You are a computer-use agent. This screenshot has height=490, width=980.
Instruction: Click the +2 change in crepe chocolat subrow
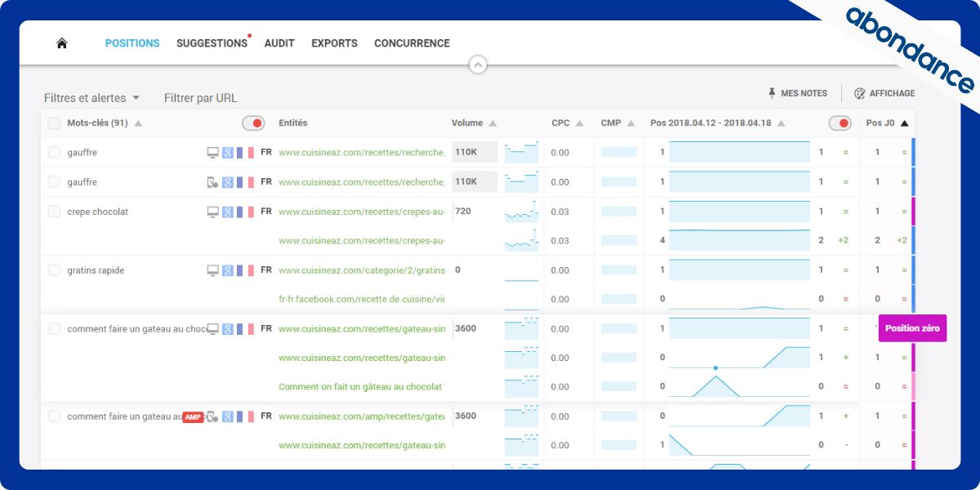pyautogui.click(x=844, y=240)
